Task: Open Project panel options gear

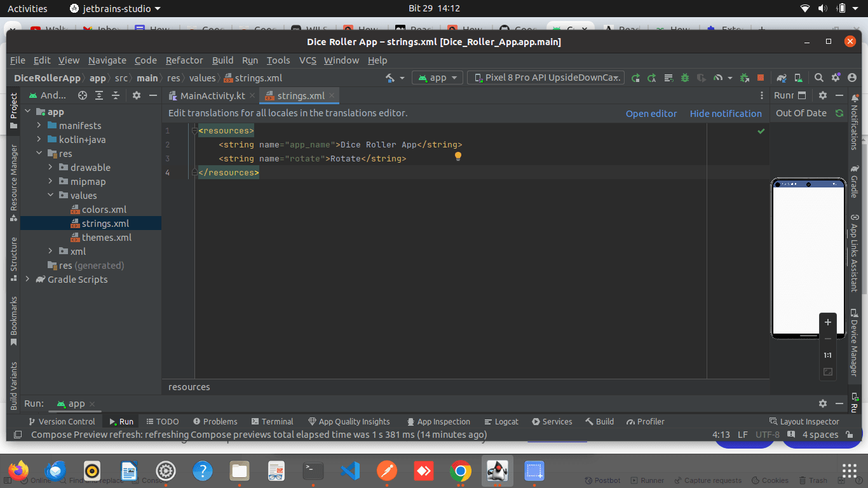Action: [136, 95]
